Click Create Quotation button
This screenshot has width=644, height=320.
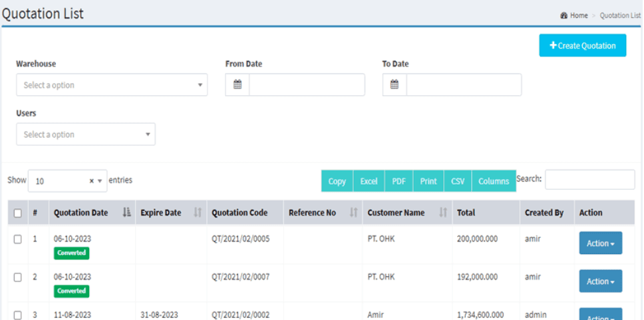(582, 46)
